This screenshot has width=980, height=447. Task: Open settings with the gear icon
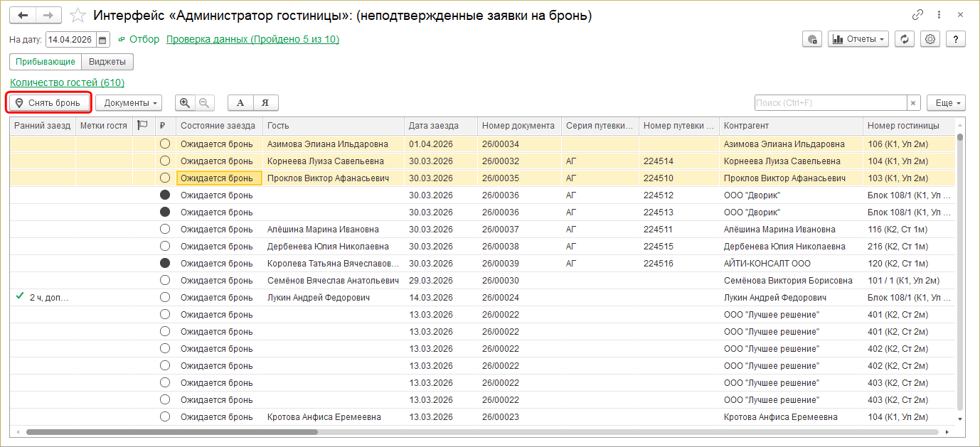(x=929, y=39)
